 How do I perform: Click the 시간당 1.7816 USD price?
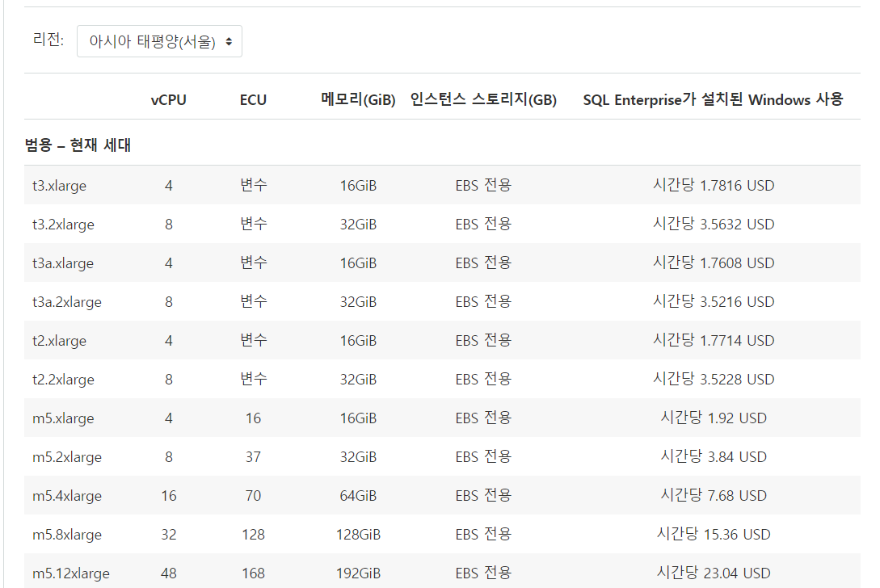pyautogui.click(x=714, y=186)
